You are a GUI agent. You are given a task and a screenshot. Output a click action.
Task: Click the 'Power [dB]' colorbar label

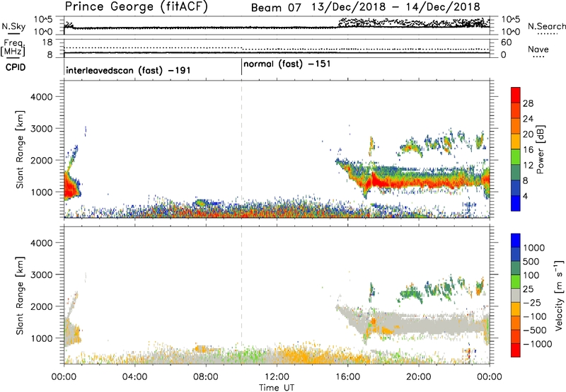(x=540, y=149)
